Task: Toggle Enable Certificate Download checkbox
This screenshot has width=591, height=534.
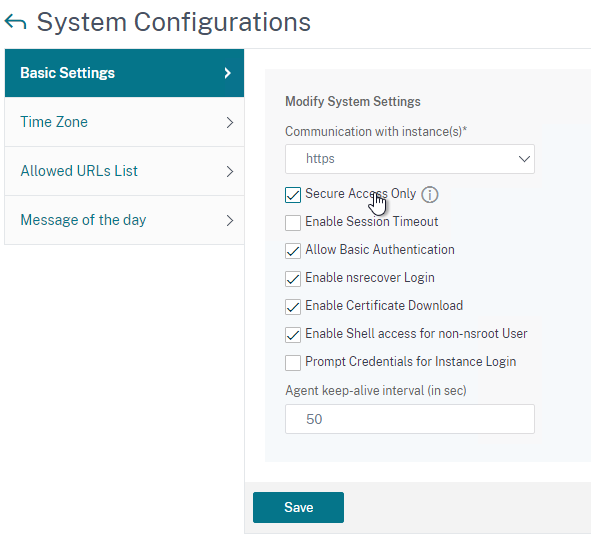Action: [293, 307]
